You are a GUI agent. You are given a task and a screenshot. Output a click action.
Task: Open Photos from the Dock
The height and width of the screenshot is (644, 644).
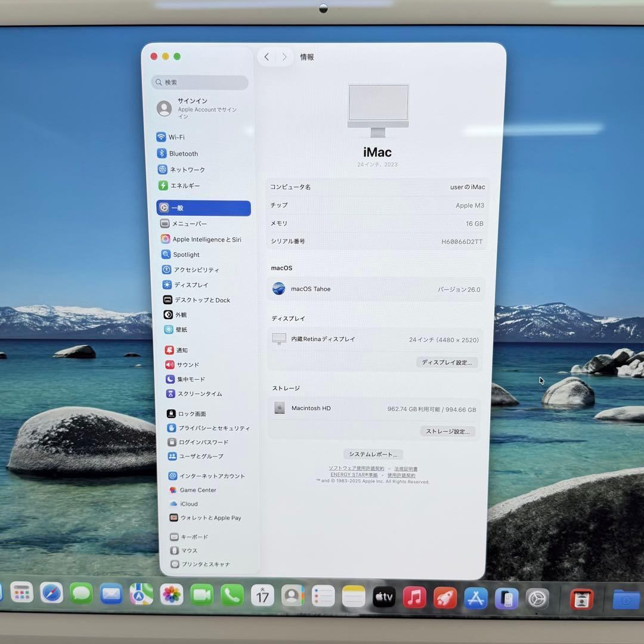[x=171, y=595]
